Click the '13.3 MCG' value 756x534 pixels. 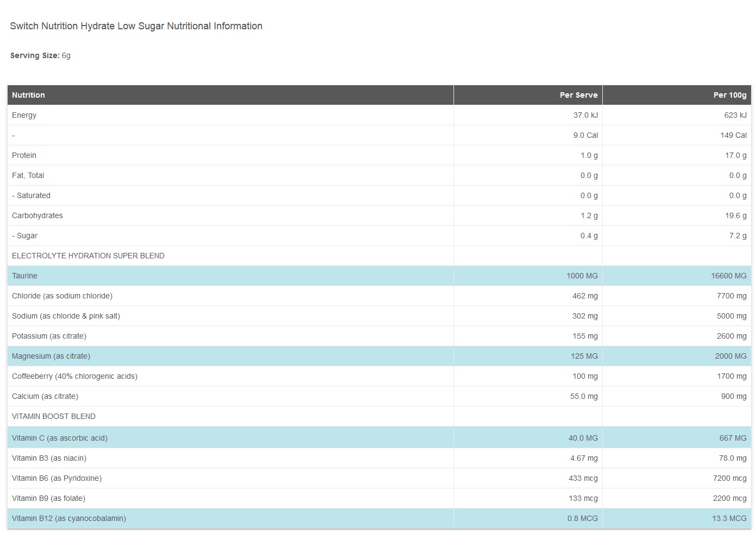click(x=729, y=518)
